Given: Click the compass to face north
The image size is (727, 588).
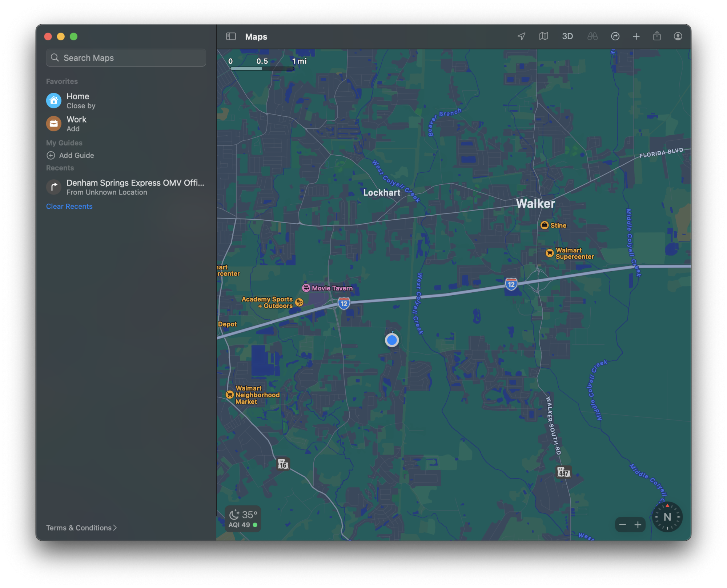Looking at the screenshot, I should [x=667, y=517].
